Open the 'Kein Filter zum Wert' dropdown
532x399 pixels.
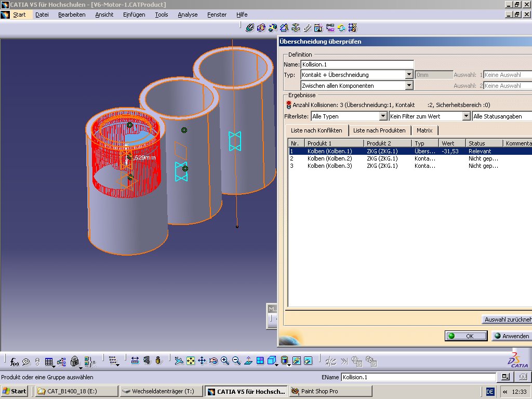466,116
